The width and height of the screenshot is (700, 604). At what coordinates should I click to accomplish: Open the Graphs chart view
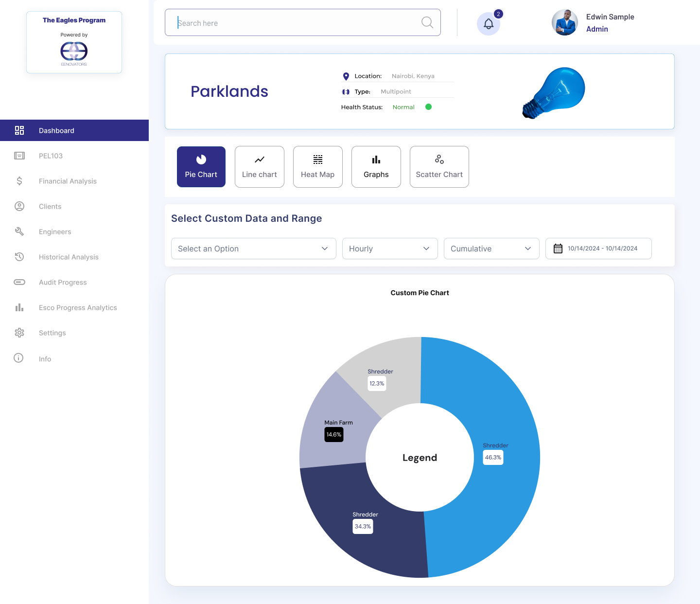coord(376,167)
